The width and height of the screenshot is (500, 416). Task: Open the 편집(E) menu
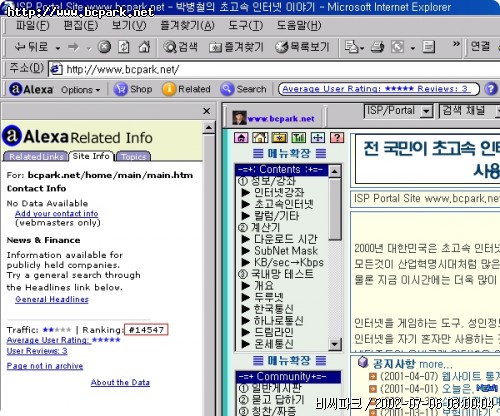(x=80, y=25)
